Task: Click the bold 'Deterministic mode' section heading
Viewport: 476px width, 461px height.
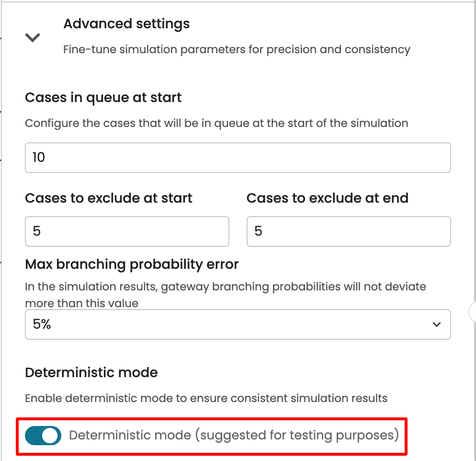Action: pyautogui.click(x=91, y=372)
